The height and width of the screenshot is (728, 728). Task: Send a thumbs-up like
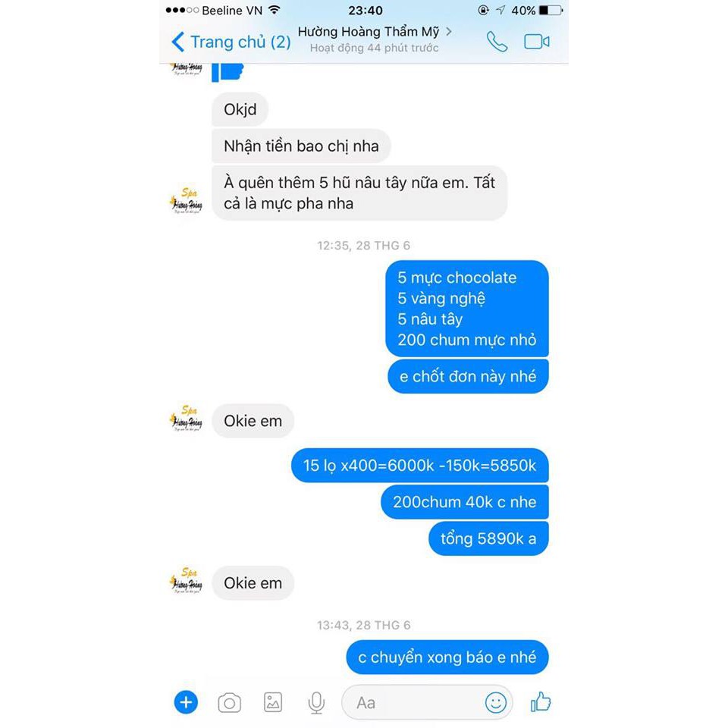(x=541, y=701)
